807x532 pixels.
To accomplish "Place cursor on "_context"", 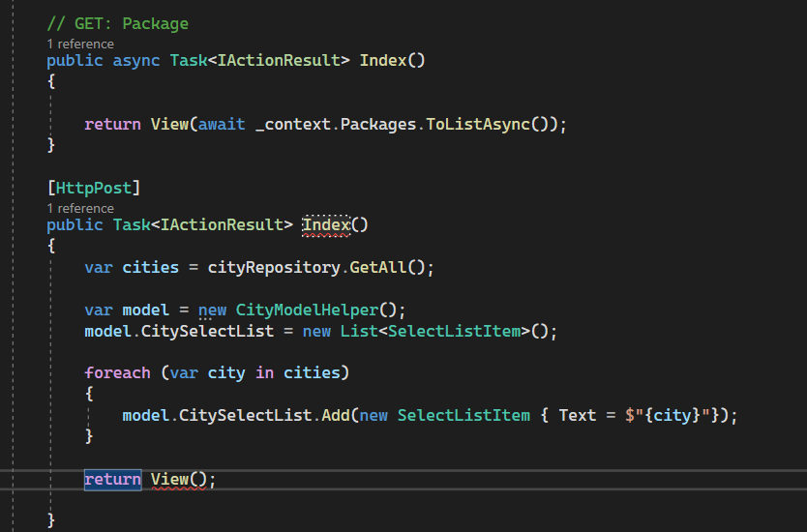I will tap(293, 125).
